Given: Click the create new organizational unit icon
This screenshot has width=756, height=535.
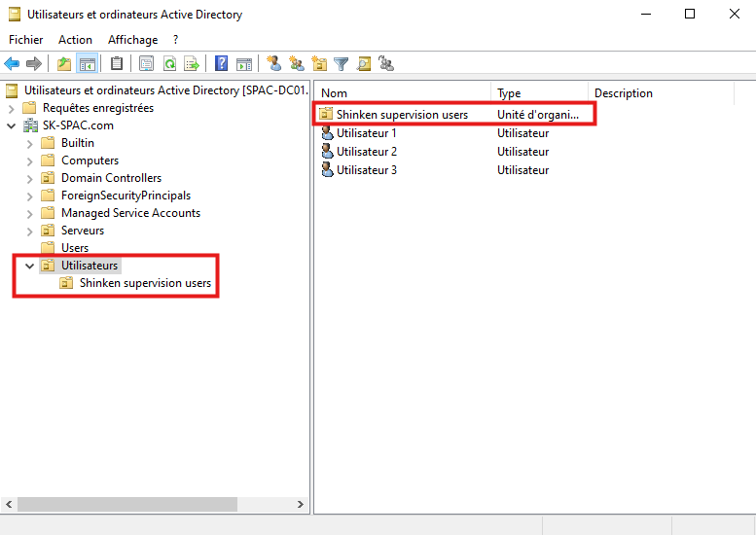Looking at the screenshot, I should point(319,64).
